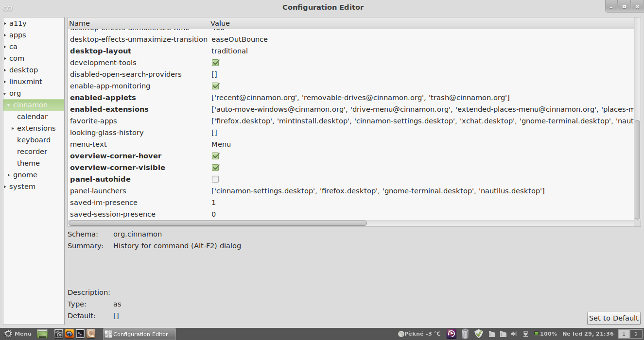Toggle the overview-corner-hover checkbox
Screen dimensions: 644x340
[215, 156]
